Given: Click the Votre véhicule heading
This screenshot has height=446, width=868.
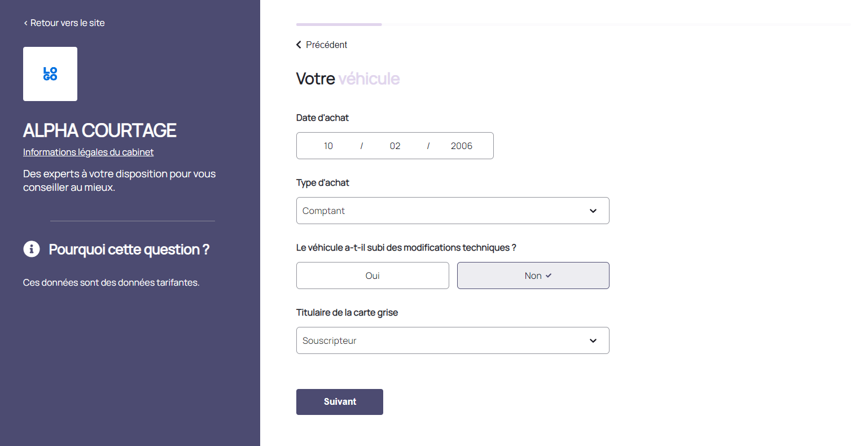Looking at the screenshot, I should (348, 78).
